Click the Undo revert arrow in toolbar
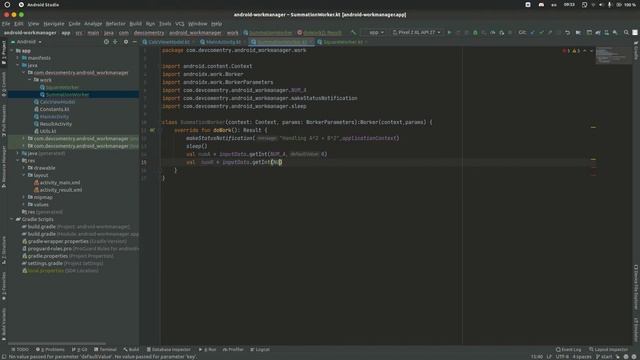The width and height of the screenshot is (640, 360). pos(567,32)
